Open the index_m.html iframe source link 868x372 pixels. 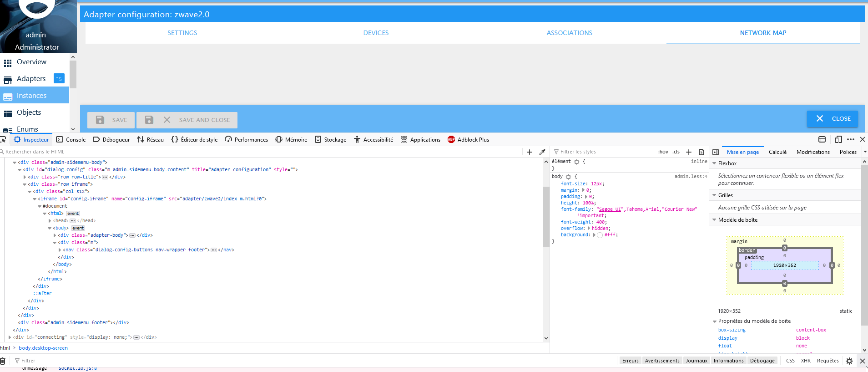click(x=222, y=199)
